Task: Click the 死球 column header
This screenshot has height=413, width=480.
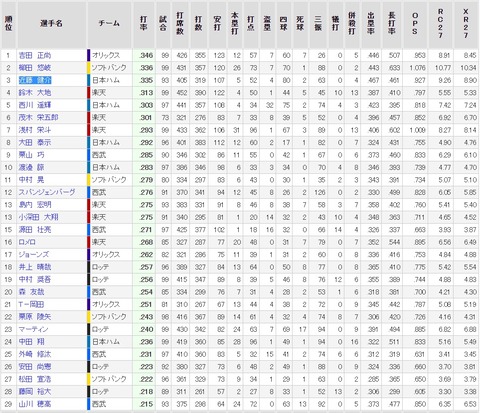Action: pyautogui.click(x=300, y=24)
